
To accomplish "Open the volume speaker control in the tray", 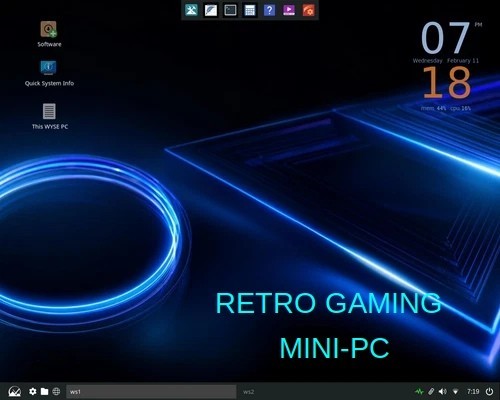I will (x=443, y=391).
